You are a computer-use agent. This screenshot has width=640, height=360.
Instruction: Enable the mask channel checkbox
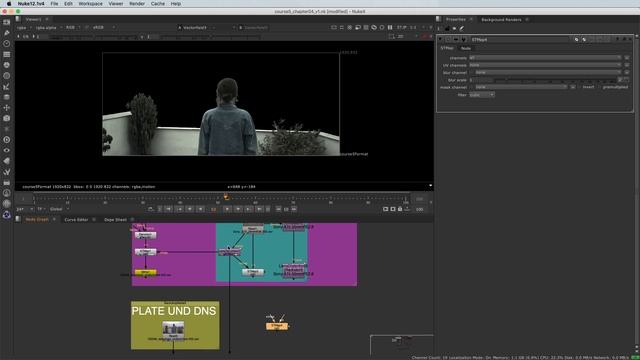(x=471, y=87)
